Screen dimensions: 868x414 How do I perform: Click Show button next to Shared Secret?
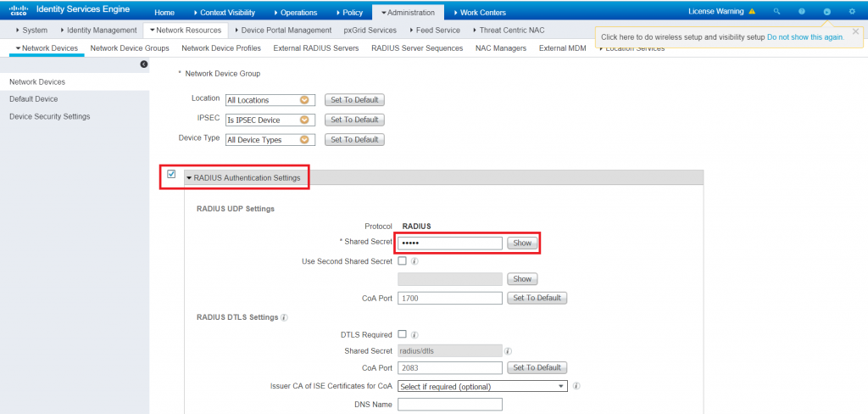click(522, 243)
